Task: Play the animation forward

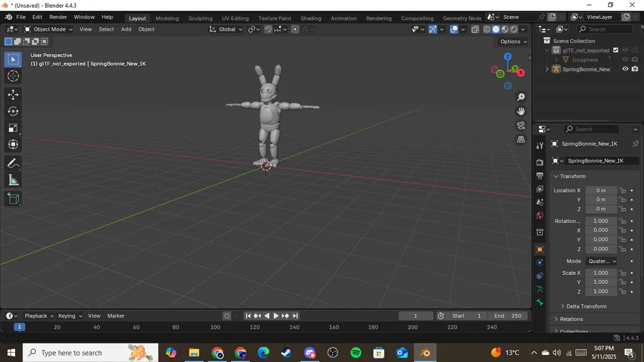Action: pyautogui.click(x=276, y=315)
